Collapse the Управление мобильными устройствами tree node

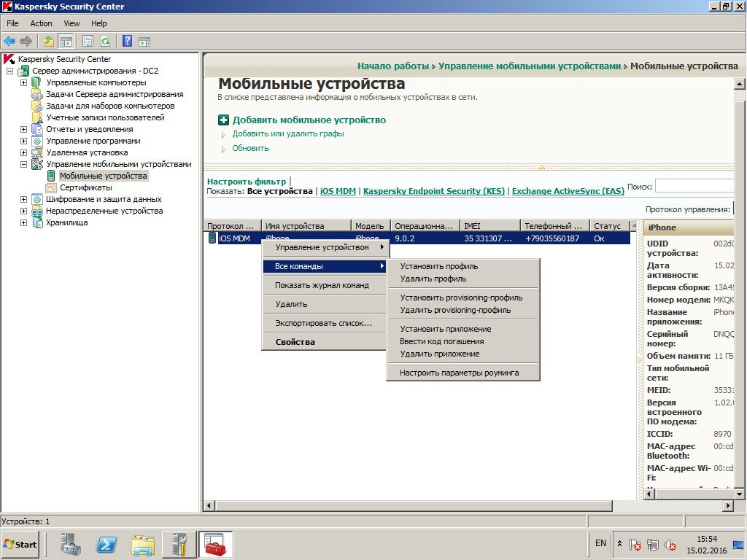coord(23,164)
